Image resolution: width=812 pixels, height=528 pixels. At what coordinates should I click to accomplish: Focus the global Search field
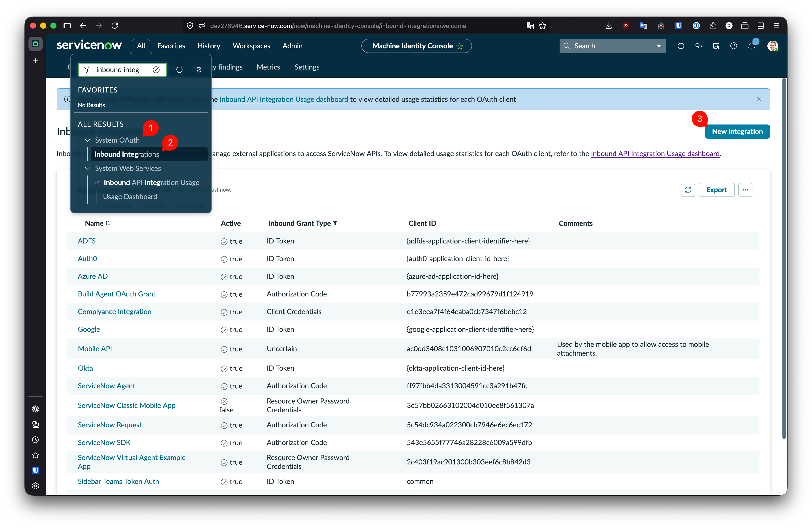(x=605, y=46)
